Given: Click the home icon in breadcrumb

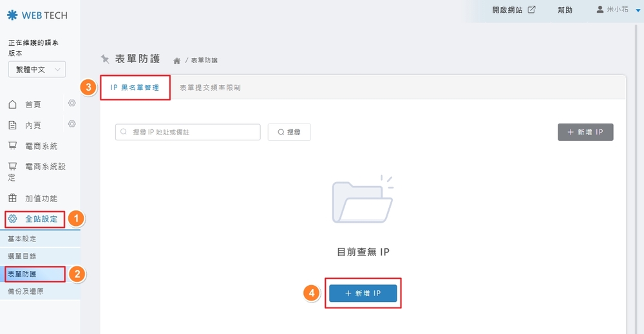Looking at the screenshot, I should coord(176,60).
